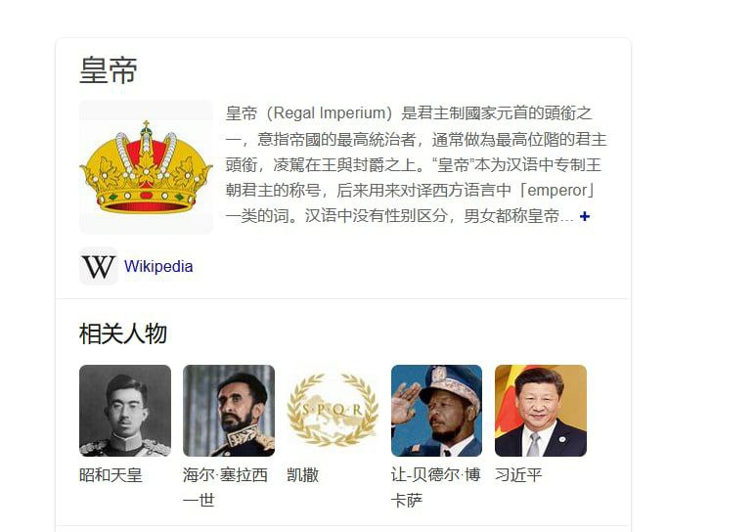Select the 习近平 name link

click(518, 475)
